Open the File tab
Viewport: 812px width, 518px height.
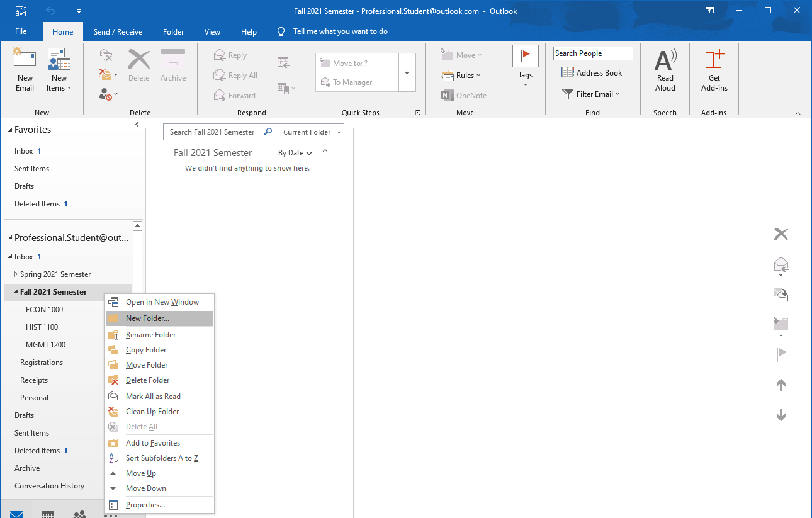pos(21,32)
